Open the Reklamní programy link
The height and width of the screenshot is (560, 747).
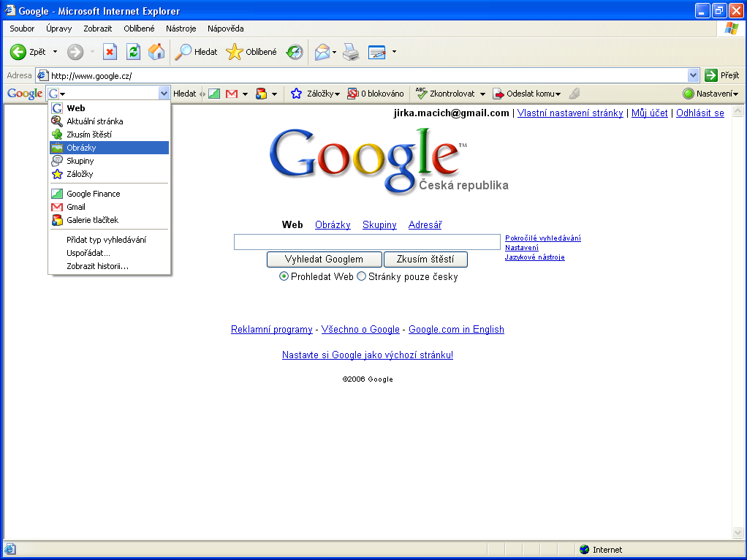tap(272, 329)
